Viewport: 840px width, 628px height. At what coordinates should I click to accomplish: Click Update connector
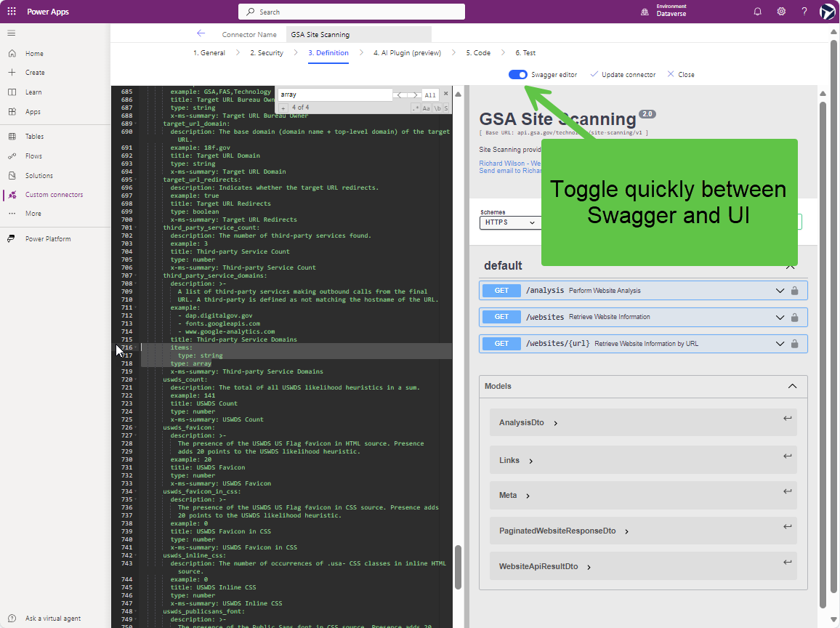coord(623,74)
